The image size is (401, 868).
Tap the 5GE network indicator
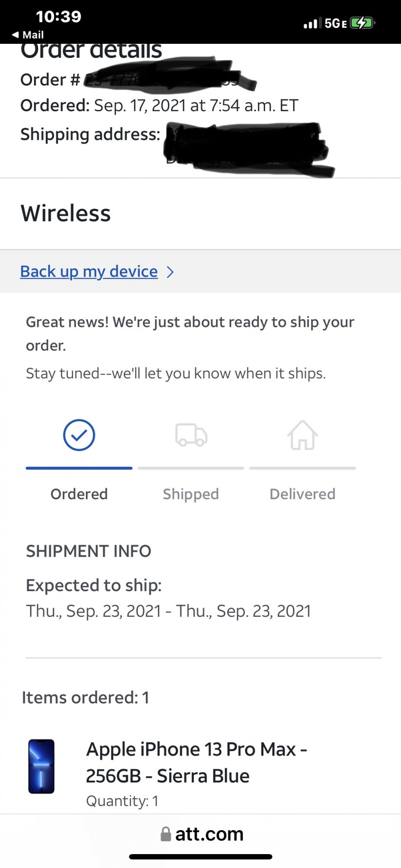[336, 23]
